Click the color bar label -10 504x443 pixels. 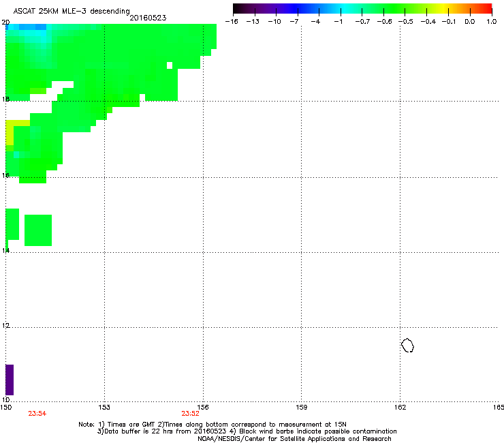coord(274,22)
